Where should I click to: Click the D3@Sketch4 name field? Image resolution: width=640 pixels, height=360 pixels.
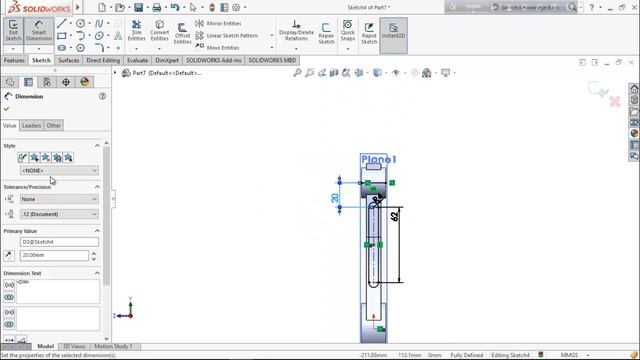[x=59, y=242]
